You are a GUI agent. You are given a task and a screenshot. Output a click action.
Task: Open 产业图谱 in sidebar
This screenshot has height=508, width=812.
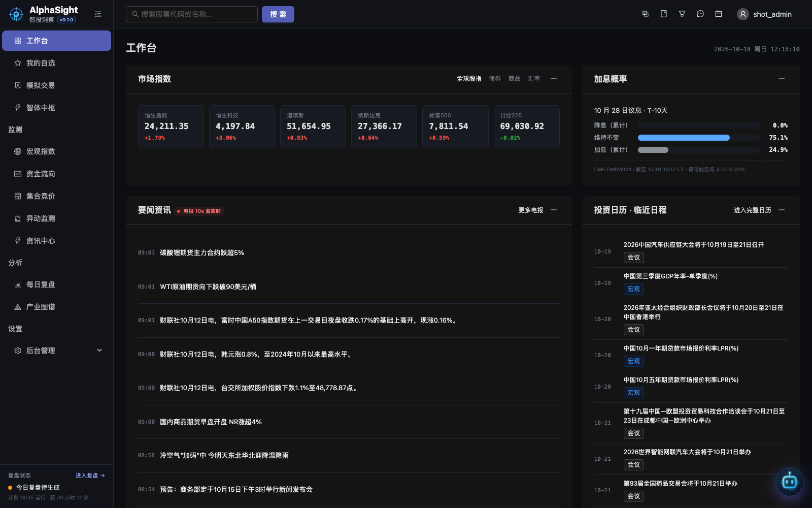(56, 307)
